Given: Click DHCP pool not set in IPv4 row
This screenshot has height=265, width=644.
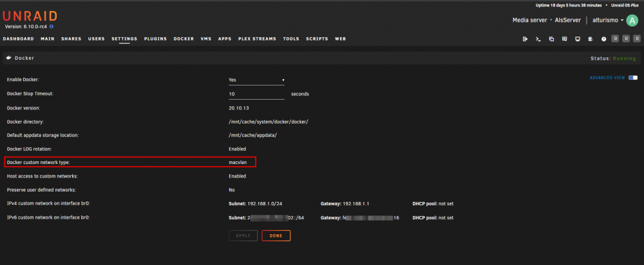Looking at the screenshot, I should click(433, 203).
